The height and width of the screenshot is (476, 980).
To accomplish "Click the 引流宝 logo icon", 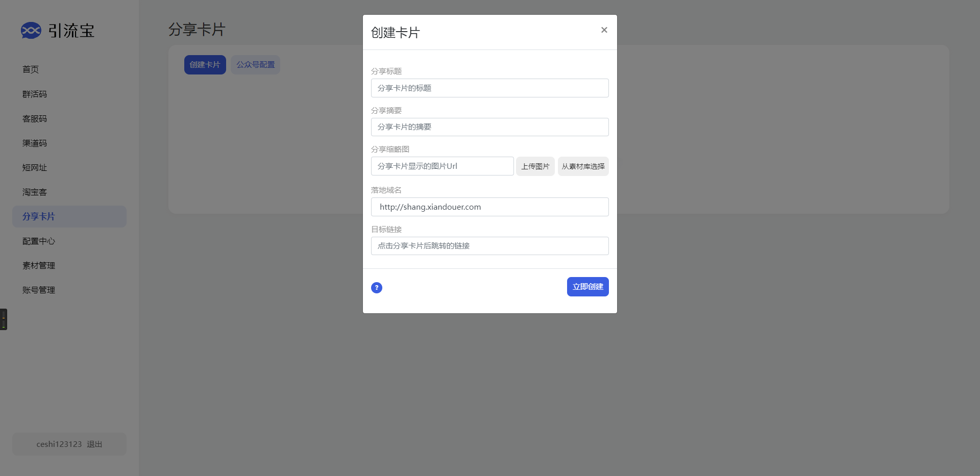I will [31, 31].
